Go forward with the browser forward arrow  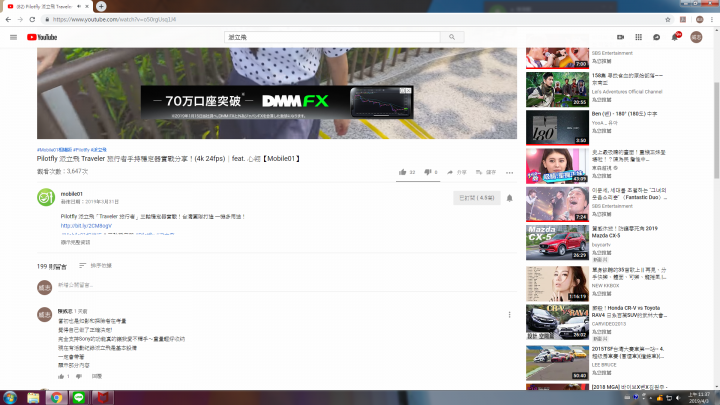click(x=20, y=19)
